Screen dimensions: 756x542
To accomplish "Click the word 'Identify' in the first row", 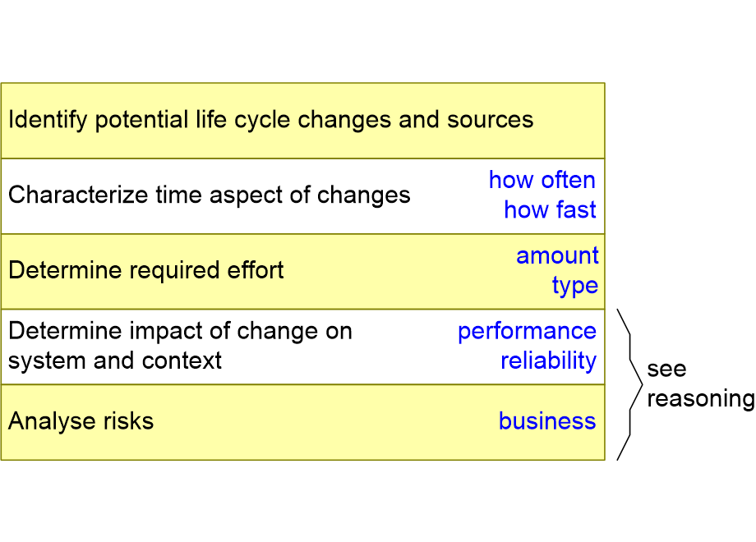I will click(x=48, y=121).
